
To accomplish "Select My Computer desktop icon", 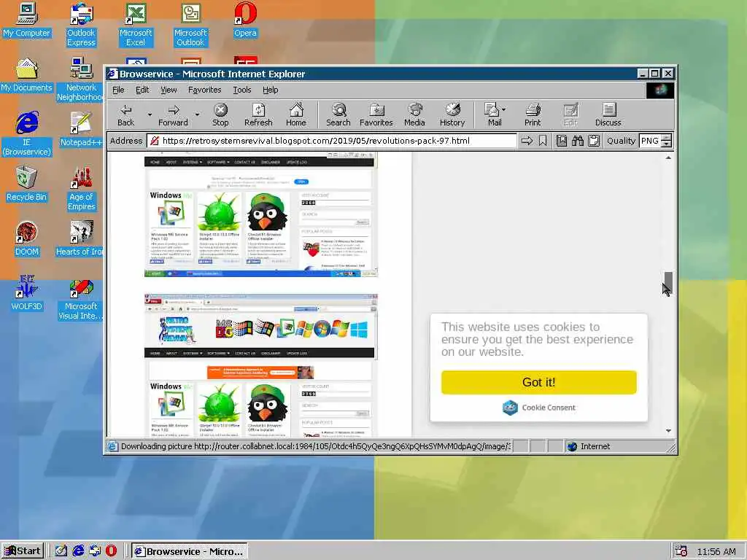I will pos(27,20).
